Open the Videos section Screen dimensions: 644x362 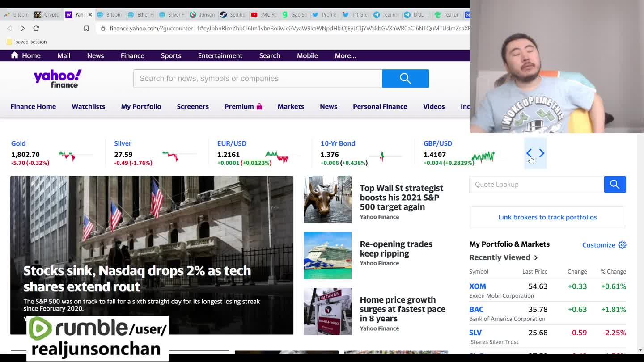434,106
